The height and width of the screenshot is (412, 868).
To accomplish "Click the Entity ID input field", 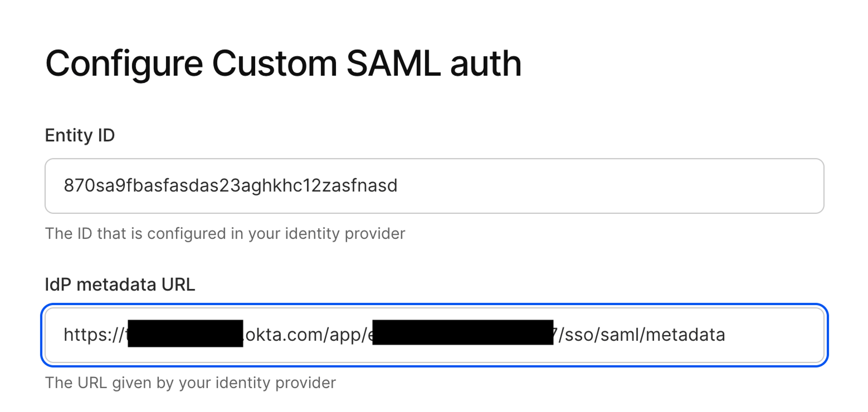I will [434, 186].
